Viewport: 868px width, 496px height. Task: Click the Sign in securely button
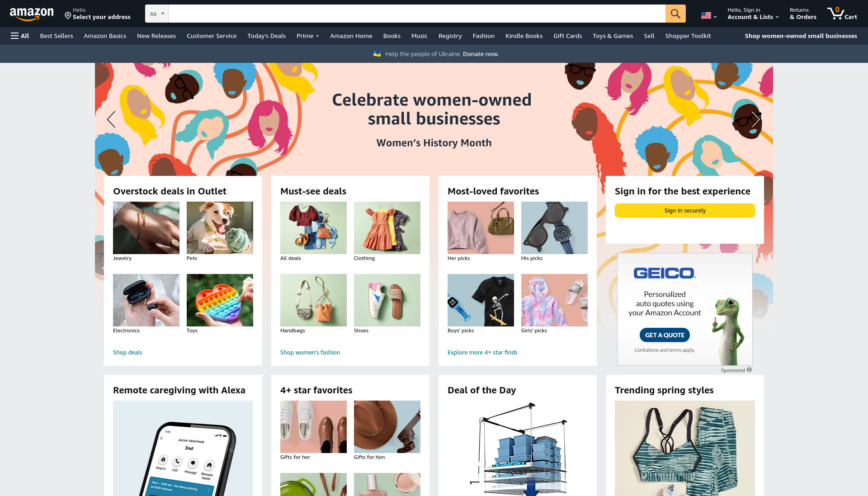684,210
